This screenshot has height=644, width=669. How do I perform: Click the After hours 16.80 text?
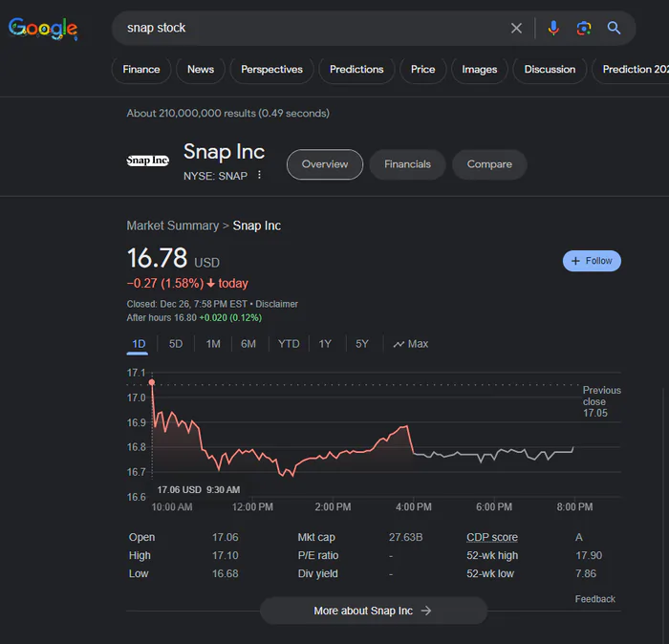pyautogui.click(x=162, y=318)
